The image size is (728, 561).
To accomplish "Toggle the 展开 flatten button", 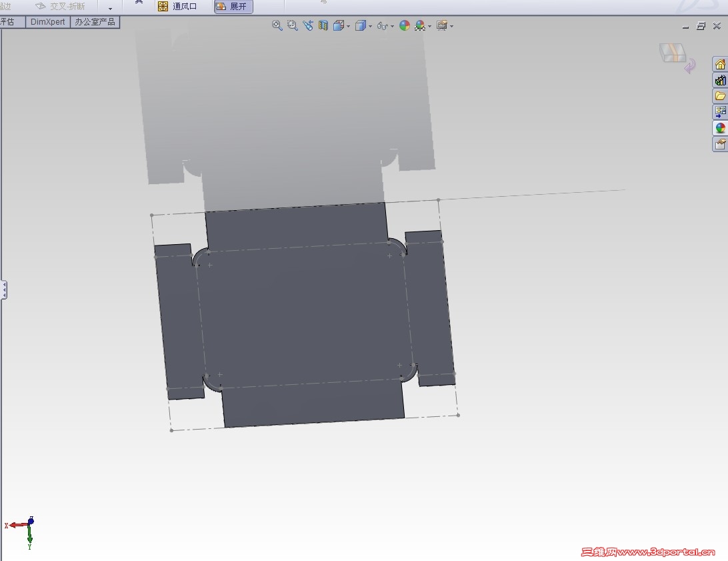I will pos(233,7).
